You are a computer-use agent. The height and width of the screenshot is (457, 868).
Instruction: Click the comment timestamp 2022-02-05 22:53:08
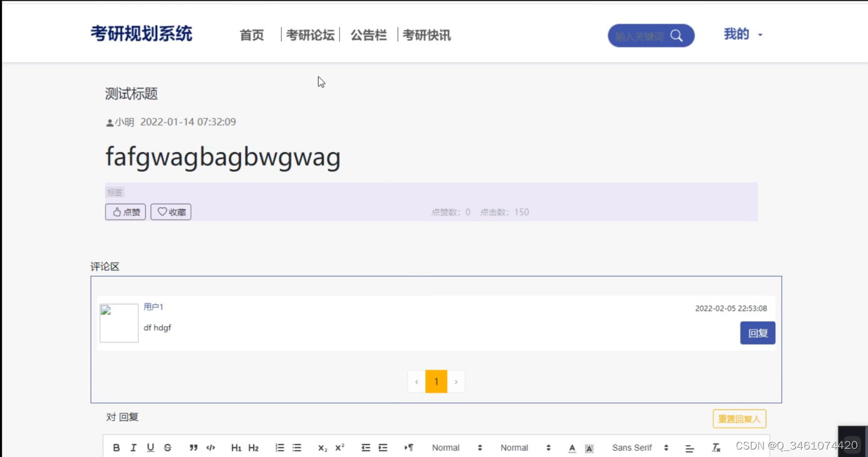pos(731,308)
